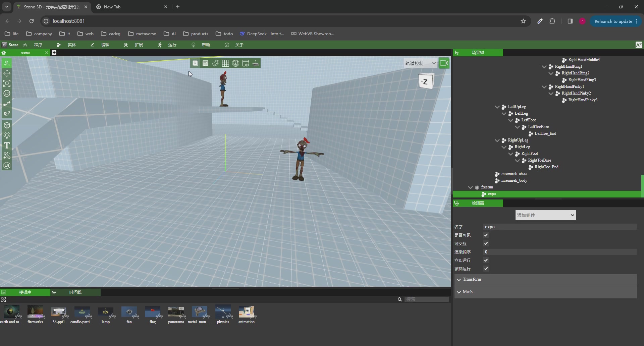Toggle the grid icon in viewport toolbar

tap(225, 63)
